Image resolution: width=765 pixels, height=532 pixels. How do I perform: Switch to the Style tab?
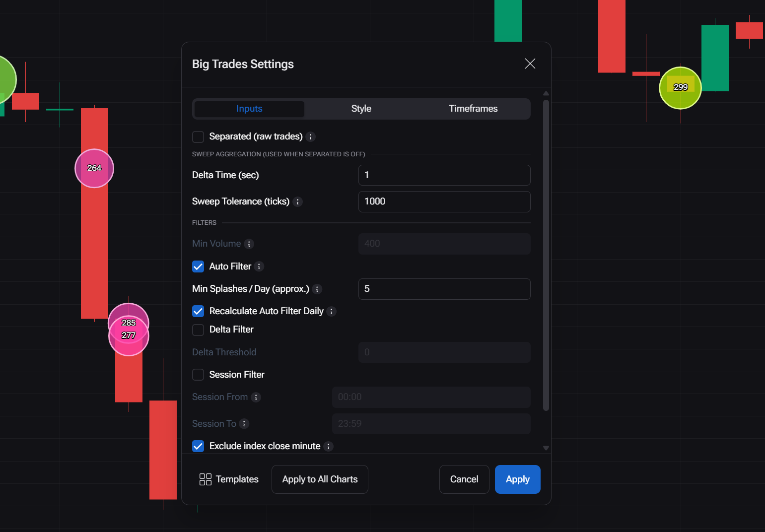[361, 109]
